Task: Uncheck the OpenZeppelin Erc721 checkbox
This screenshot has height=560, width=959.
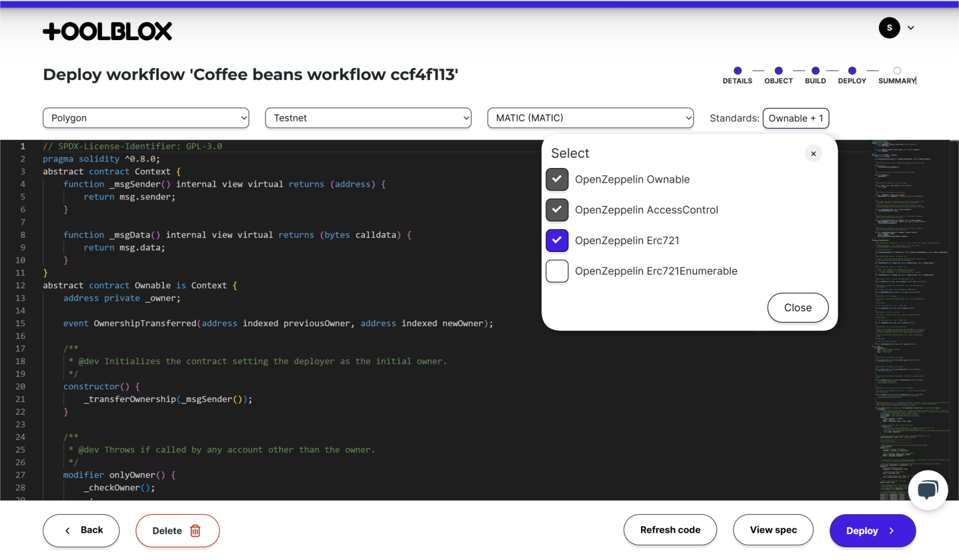Action: pyautogui.click(x=557, y=241)
